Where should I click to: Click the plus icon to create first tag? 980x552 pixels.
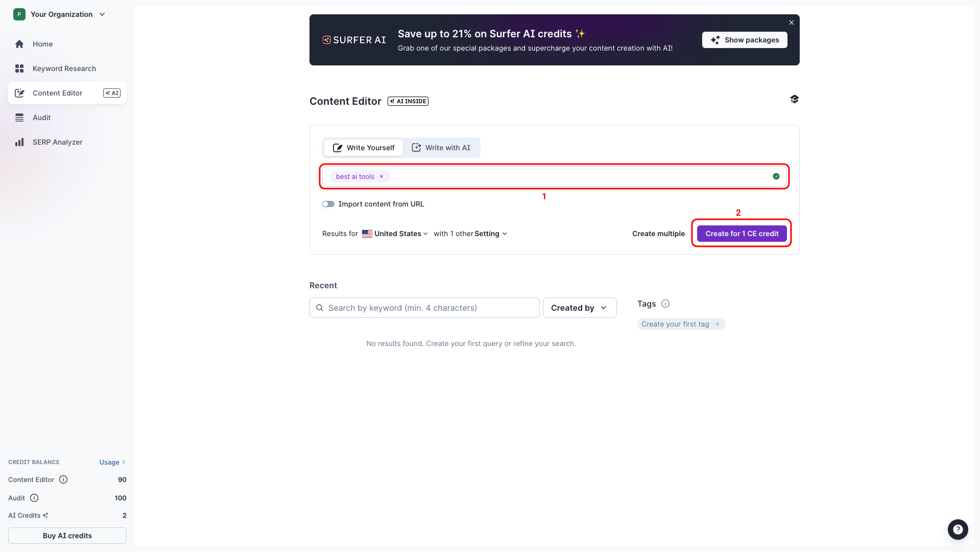pos(718,324)
